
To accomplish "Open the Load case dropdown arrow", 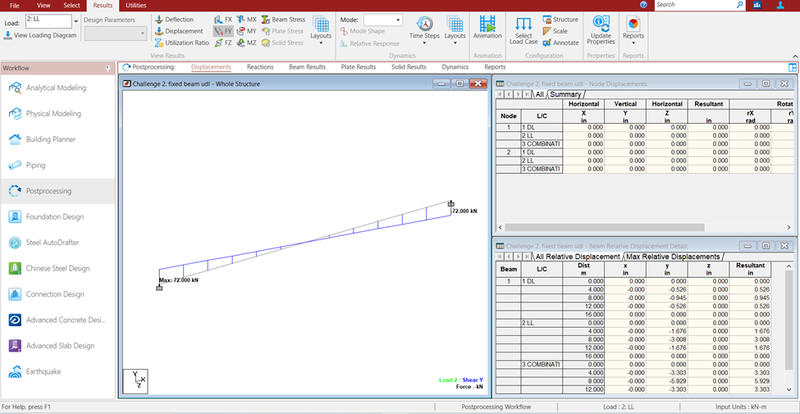I will [77, 21].
